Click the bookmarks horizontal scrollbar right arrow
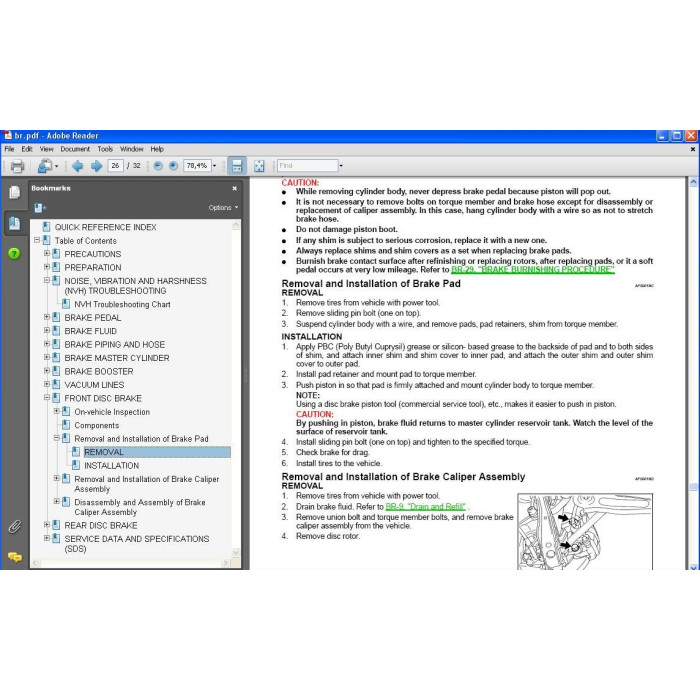The image size is (700, 700). click(226, 563)
